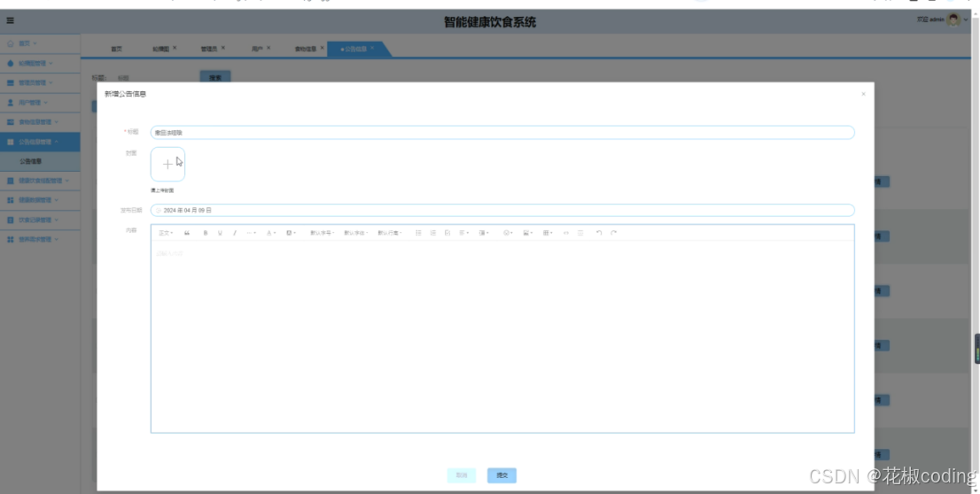The image size is (980, 494).
Task: Undo the last editor action
Action: click(x=599, y=233)
